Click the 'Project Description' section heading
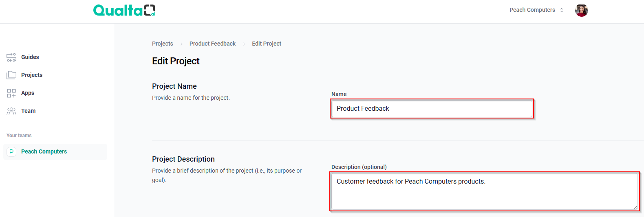This screenshot has height=217, width=644. (x=183, y=159)
